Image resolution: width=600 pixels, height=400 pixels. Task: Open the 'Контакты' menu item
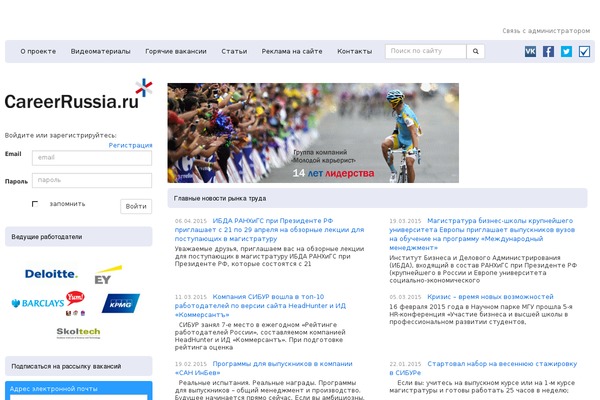click(x=354, y=51)
